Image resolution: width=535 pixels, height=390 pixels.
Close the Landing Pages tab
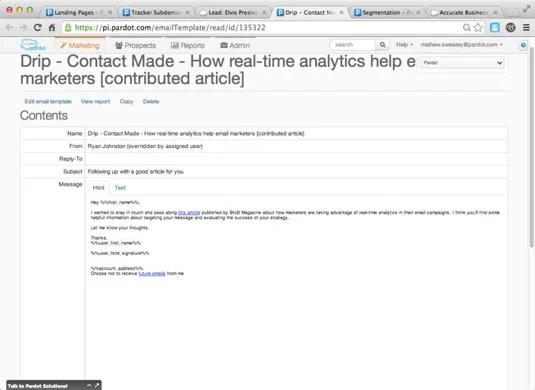point(110,12)
